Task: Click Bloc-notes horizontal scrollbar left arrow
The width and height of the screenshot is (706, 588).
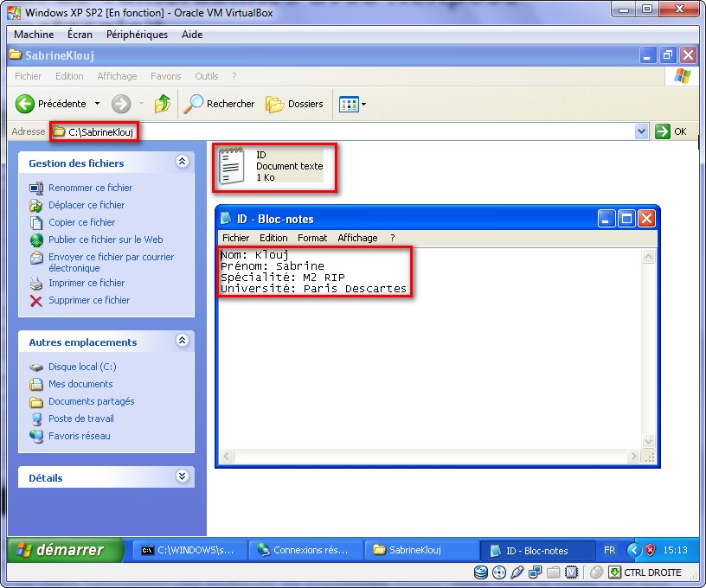Action: click(227, 457)
